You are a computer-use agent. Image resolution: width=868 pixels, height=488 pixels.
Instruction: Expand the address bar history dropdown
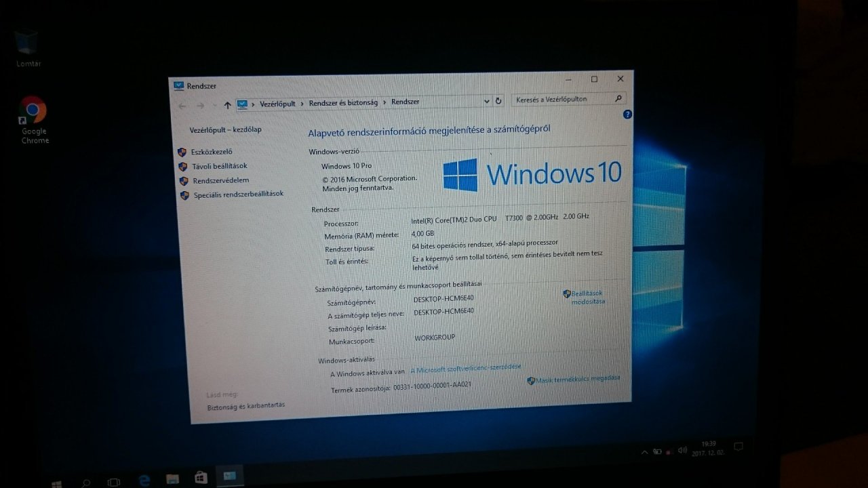[487, 101]
